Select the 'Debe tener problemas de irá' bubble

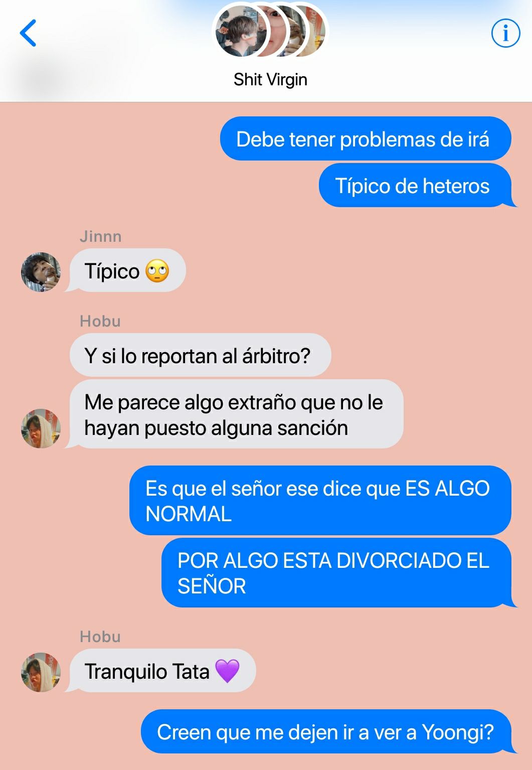(365, 139)
